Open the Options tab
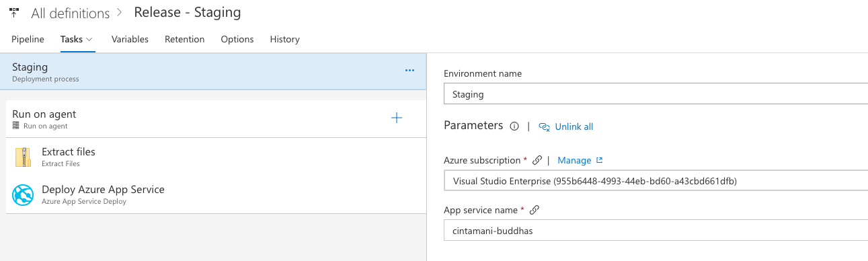868x261 pixels. [237, 39]
